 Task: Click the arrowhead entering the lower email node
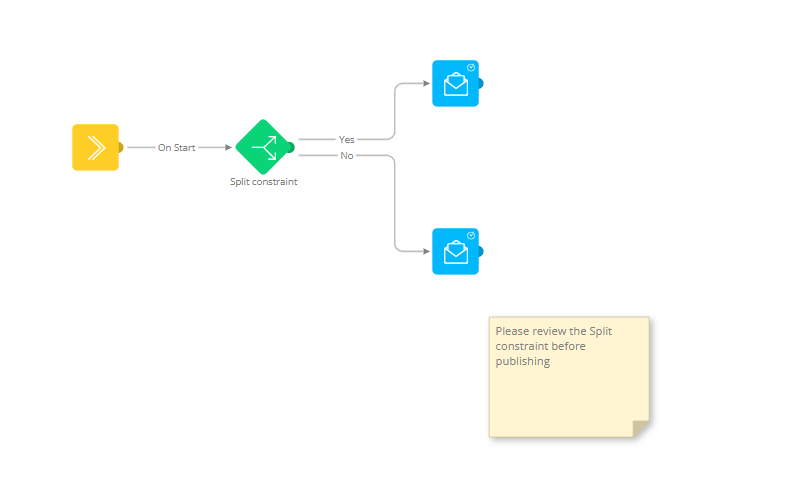tap(426, 251)
